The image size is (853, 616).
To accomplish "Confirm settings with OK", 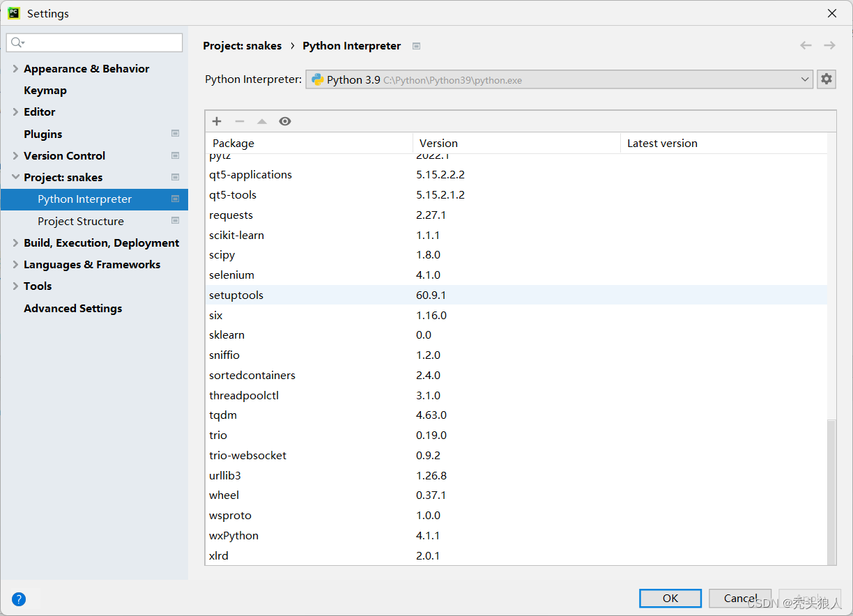I will click(x=670, y=598).
